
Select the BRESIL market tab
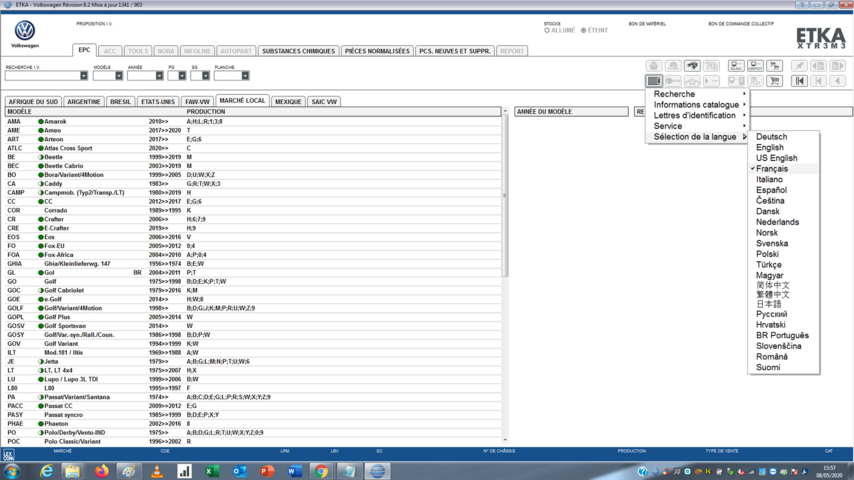click(120, 102)
